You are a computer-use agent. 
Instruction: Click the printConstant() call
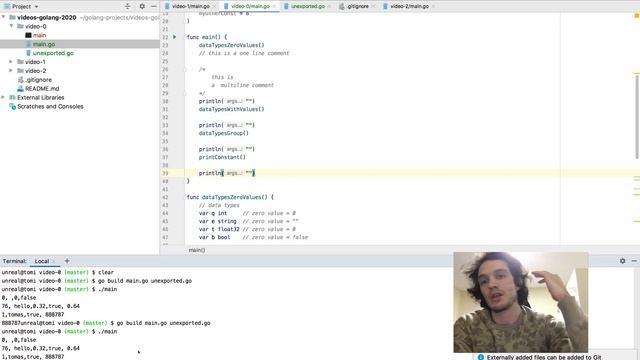(x=222, y=157)
